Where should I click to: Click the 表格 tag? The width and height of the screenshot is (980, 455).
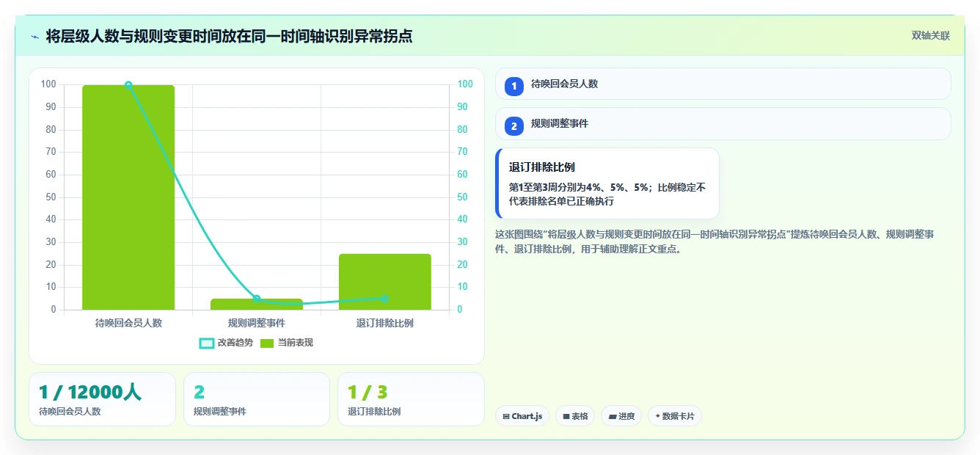[575, 416]
